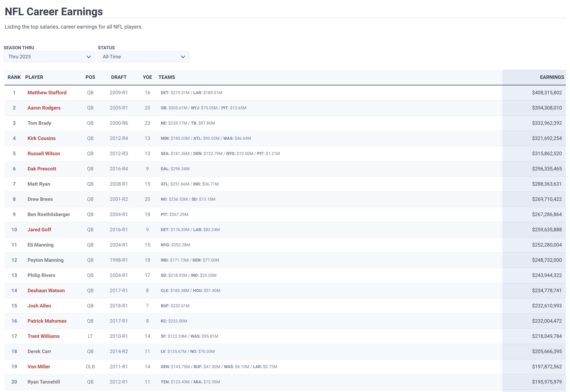
Task: Select the Dak Prescott link
Action: [42, 169]
